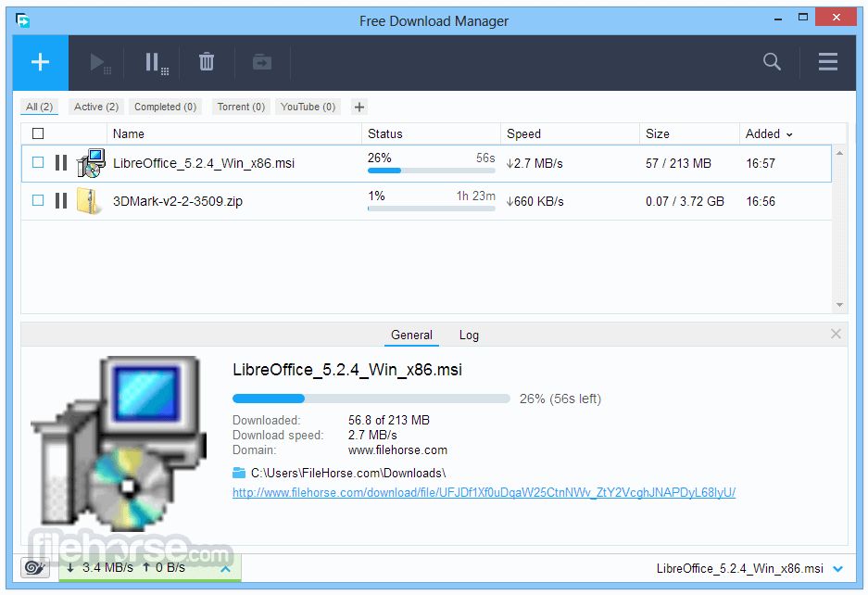Click the ↓660 KB/s speed cell
Screen dimensions: 868x595
coord(535,201)
